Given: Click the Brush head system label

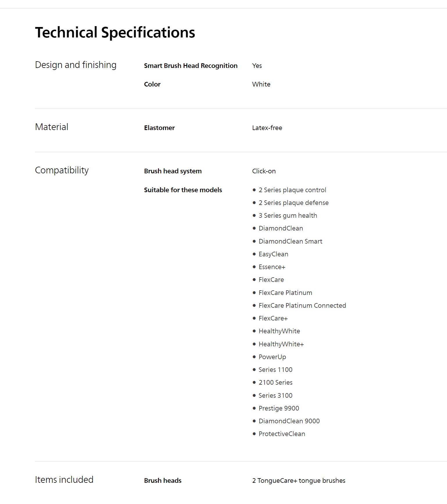Looking at the screenshot, I should pyautogui.click(x=173, y=171).
